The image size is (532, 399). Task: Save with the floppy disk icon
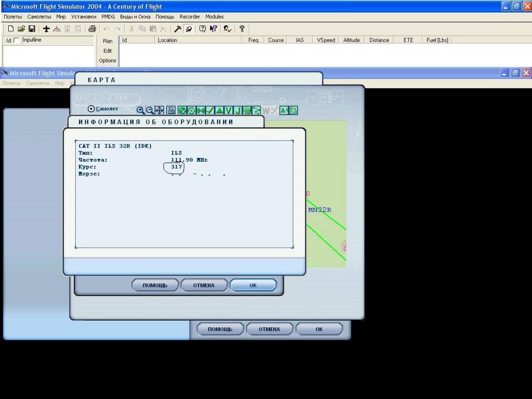[32, 29]
